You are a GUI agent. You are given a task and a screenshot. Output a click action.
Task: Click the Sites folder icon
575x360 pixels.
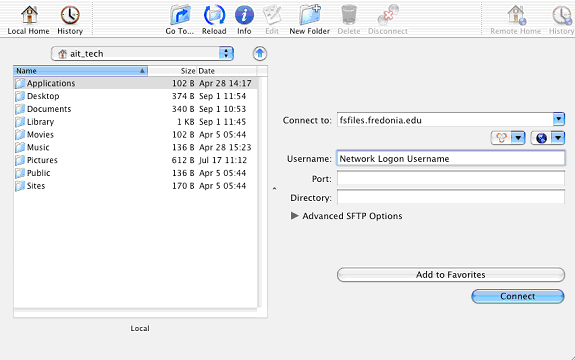(20, 186)
